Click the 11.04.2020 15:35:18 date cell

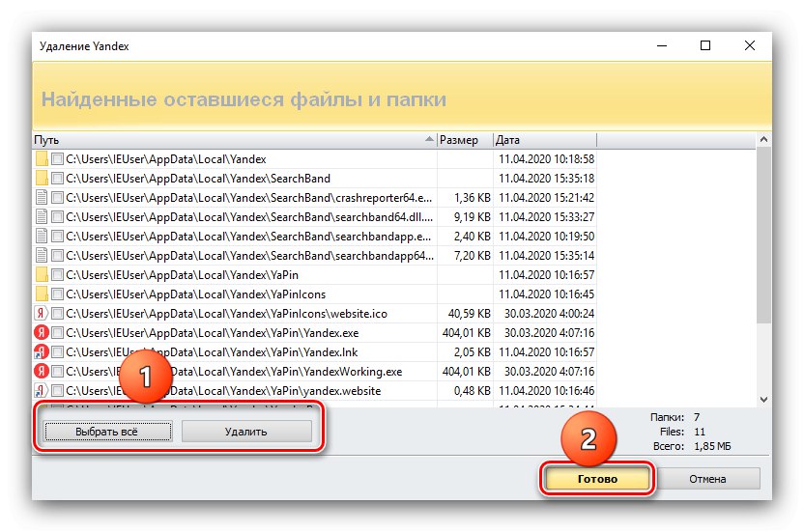pyautogui.click(x=546, y=179)
